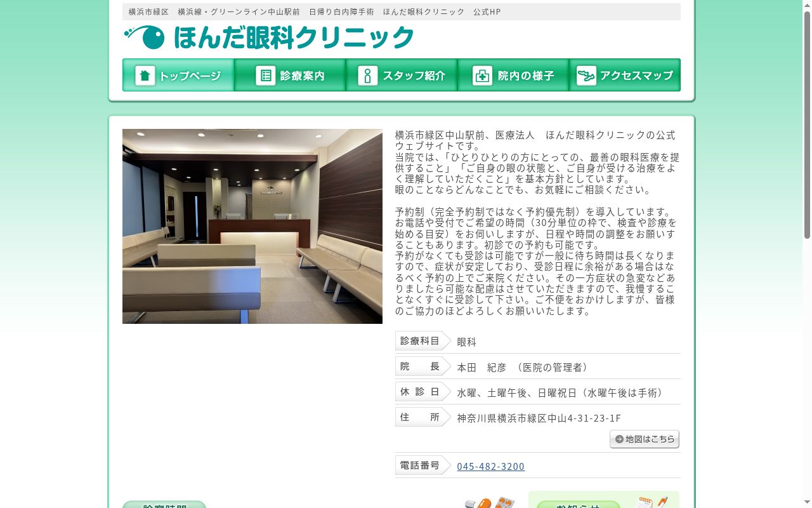This screenshot has height=508, width=812.
Task: Click the address 神奈川県横浜市緑区中山4-31-23-1F
Action: pos(539,418)
